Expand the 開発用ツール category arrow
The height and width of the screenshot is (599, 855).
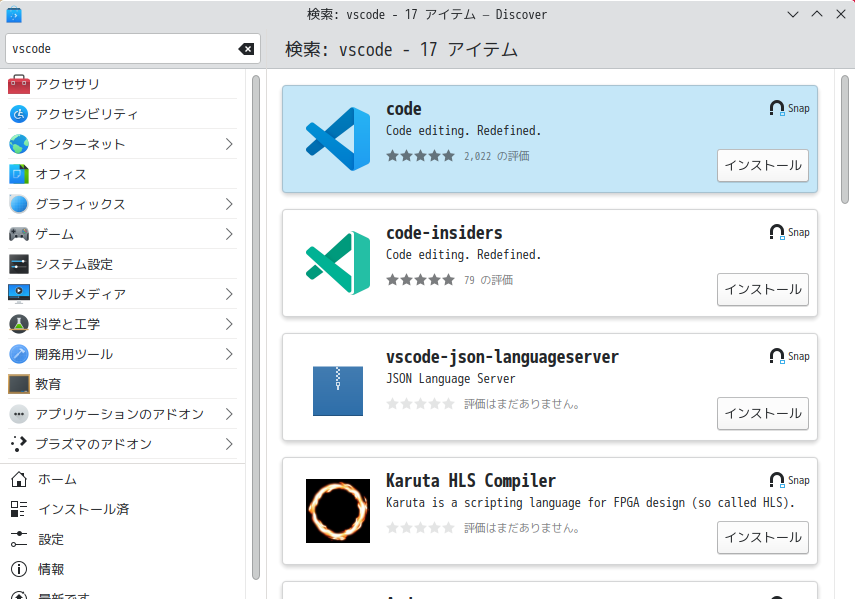coord(229,354)
